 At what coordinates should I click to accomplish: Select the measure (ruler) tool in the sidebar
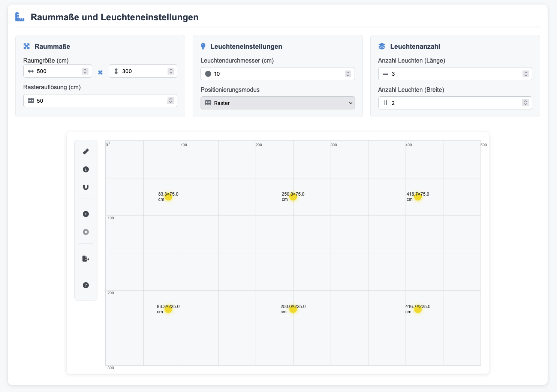[86, 151]
